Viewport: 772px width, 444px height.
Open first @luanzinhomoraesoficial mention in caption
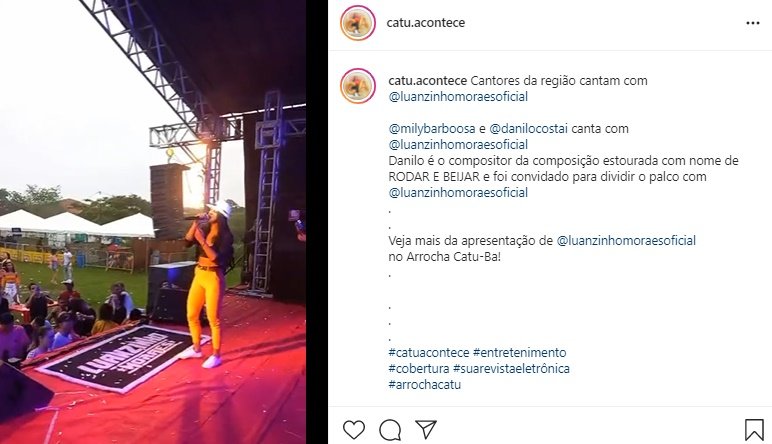coord(458,96)
